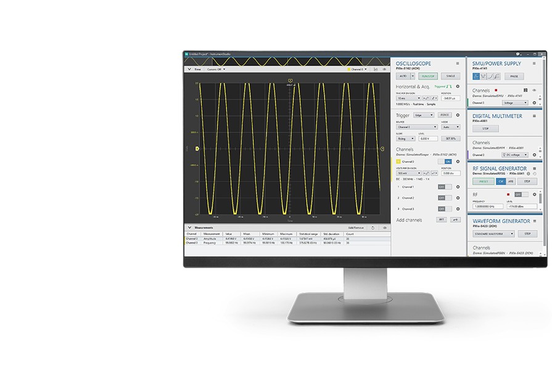Select the CW mode tab
The image size is (552, 392).
pos(501,182)
